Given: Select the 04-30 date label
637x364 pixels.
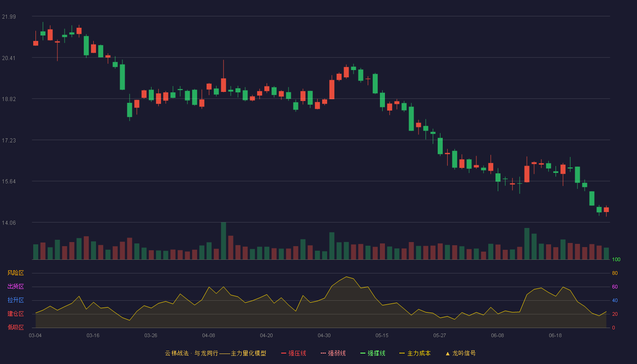Looking at the screenshot, I should 324,335.
